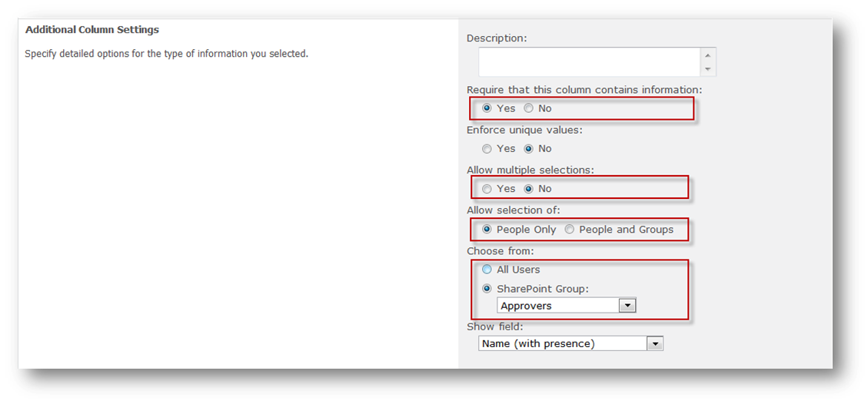Click the Description scrollbar up arrow
Viewport: 868px width, 404px height.
coord(708,55)
